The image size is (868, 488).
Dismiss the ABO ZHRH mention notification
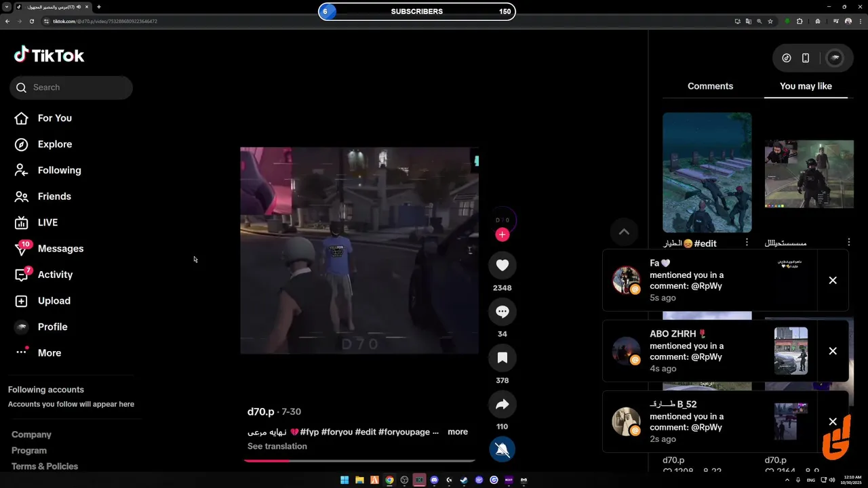[833, 351]
